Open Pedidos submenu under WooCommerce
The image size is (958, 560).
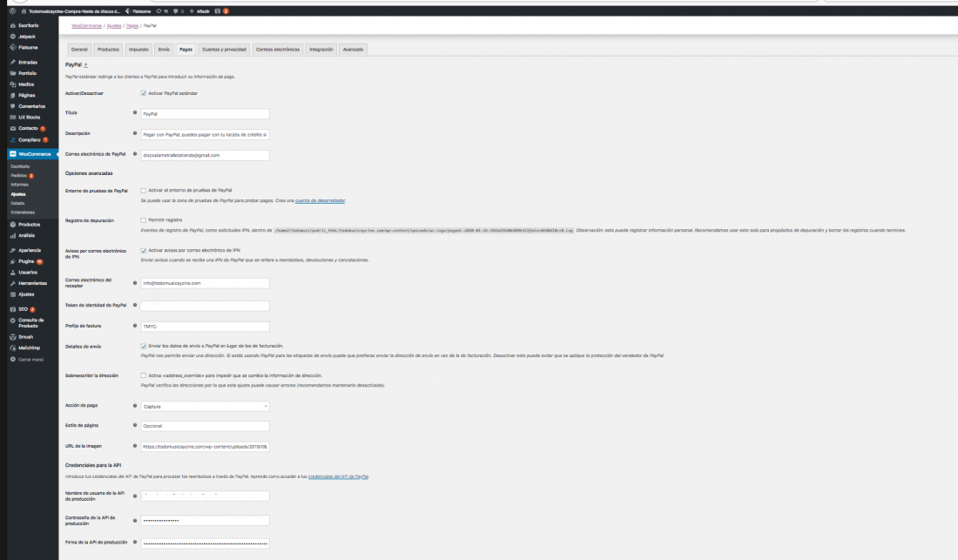(22, 175)
